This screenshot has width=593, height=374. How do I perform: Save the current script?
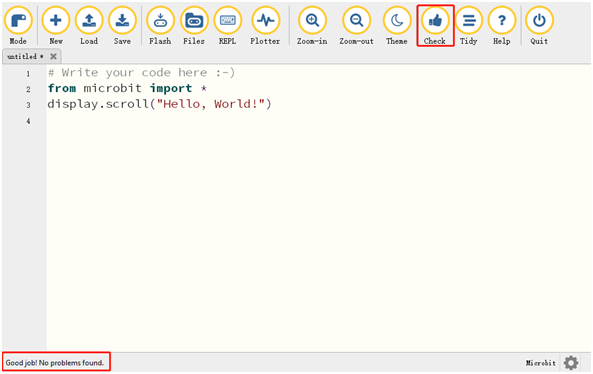(122, 25)
